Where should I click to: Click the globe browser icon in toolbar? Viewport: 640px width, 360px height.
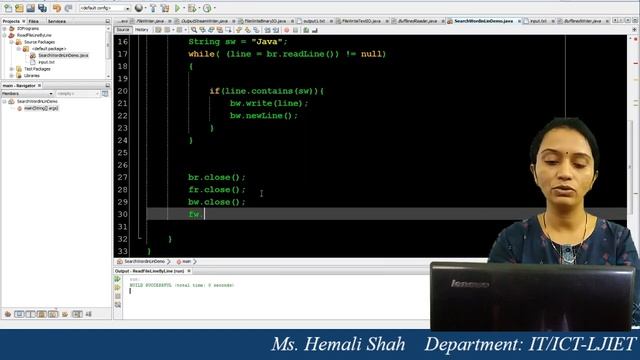(139, 8)
